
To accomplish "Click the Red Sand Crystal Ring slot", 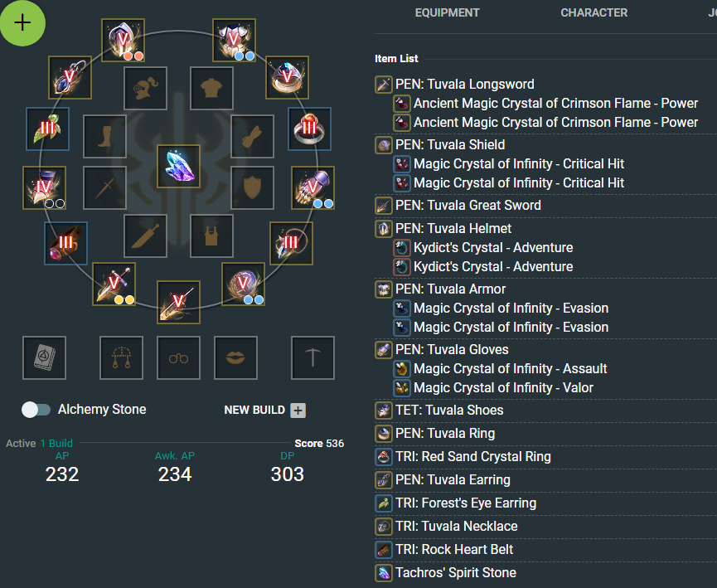I will 309,129.
